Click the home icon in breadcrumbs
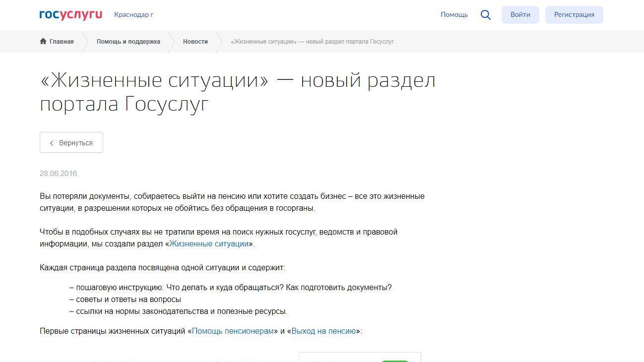 pyautogui.click(x=43, y=41)
